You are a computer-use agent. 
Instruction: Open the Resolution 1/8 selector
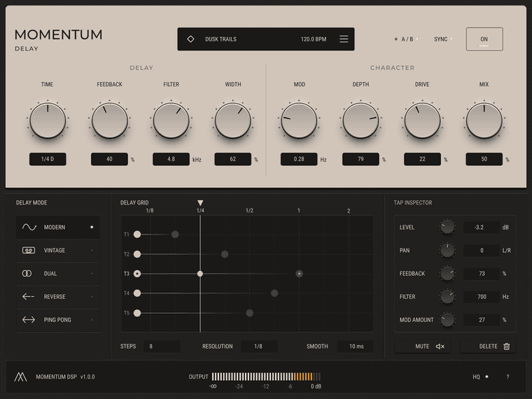[259, 346]
